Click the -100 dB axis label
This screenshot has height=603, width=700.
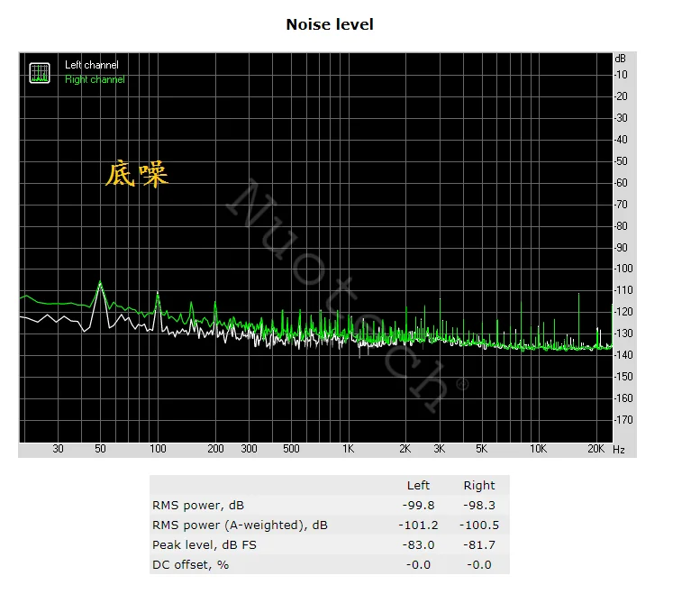click(623, 269)
